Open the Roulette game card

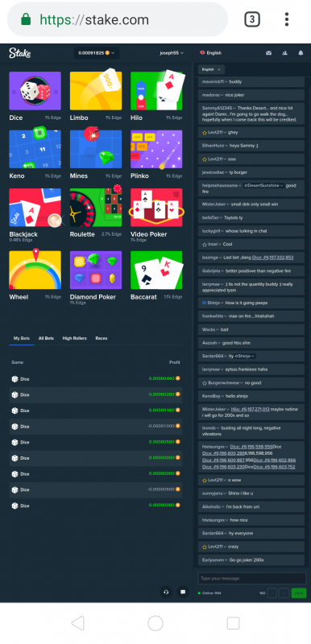click(96, 208)
